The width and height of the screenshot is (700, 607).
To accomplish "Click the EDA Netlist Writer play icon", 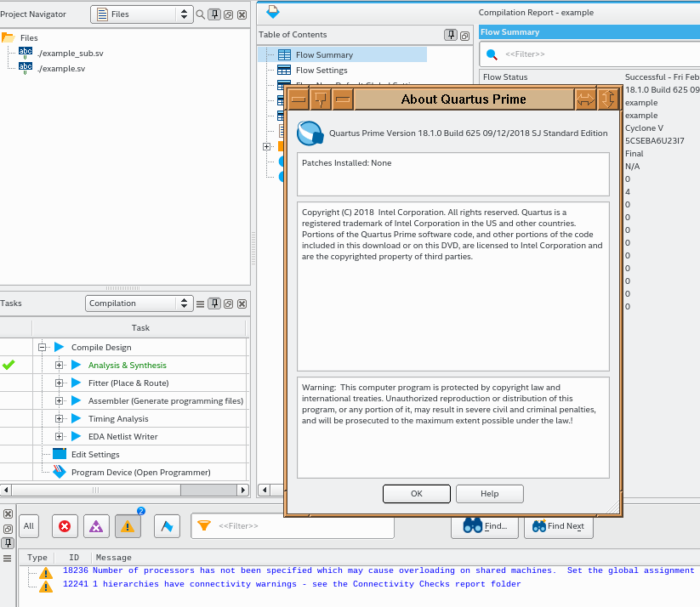I will coord(77,436).
